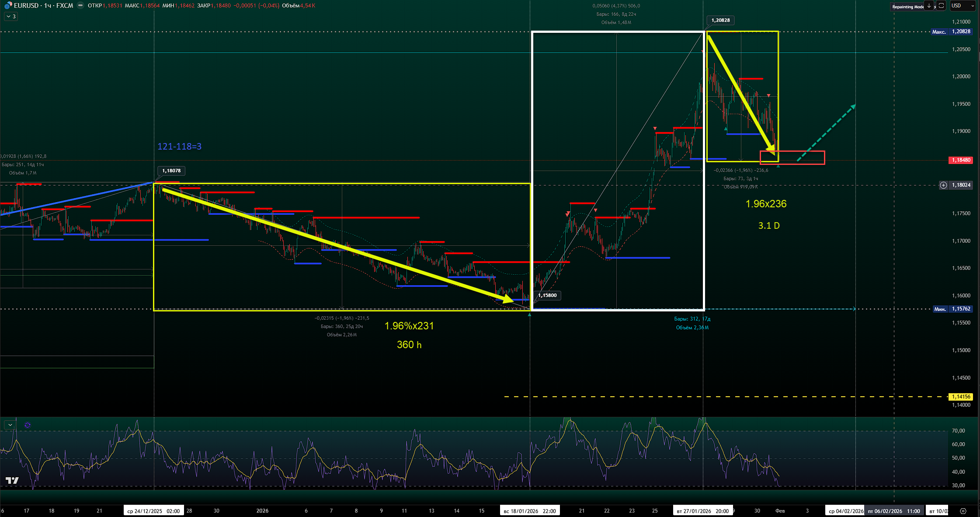Click the EURUSD flag symbol icon
Screen dimensions: 980x517
click(8, 6)
